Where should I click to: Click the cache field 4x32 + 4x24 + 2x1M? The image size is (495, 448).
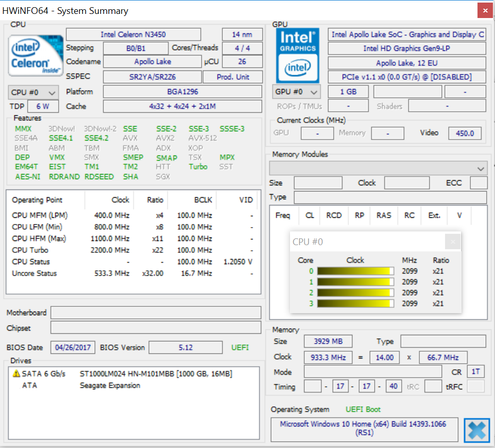182,106
